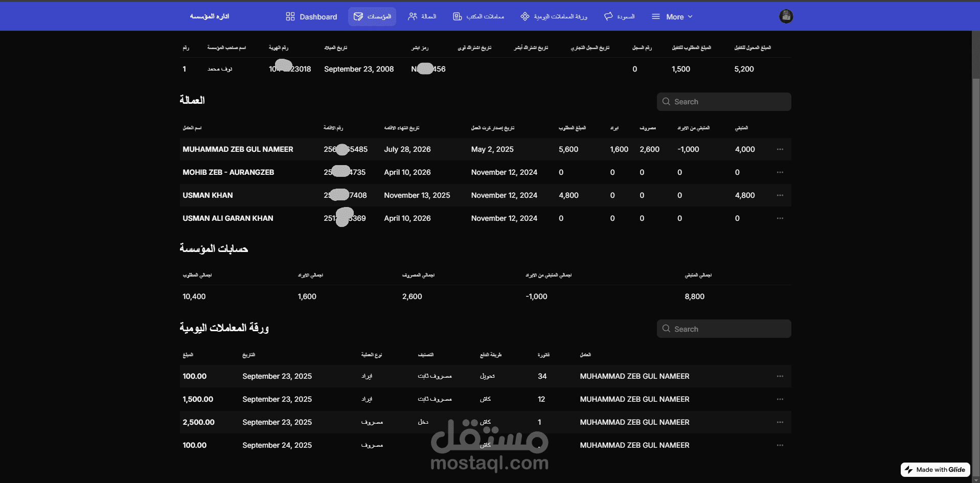Expand the More navigation menu

coord(672,17)
